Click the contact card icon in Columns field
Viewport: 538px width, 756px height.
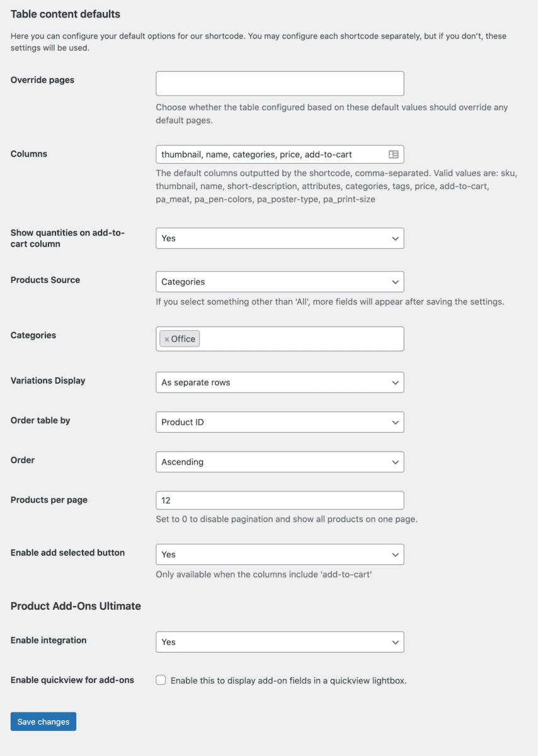pos(394,154)
